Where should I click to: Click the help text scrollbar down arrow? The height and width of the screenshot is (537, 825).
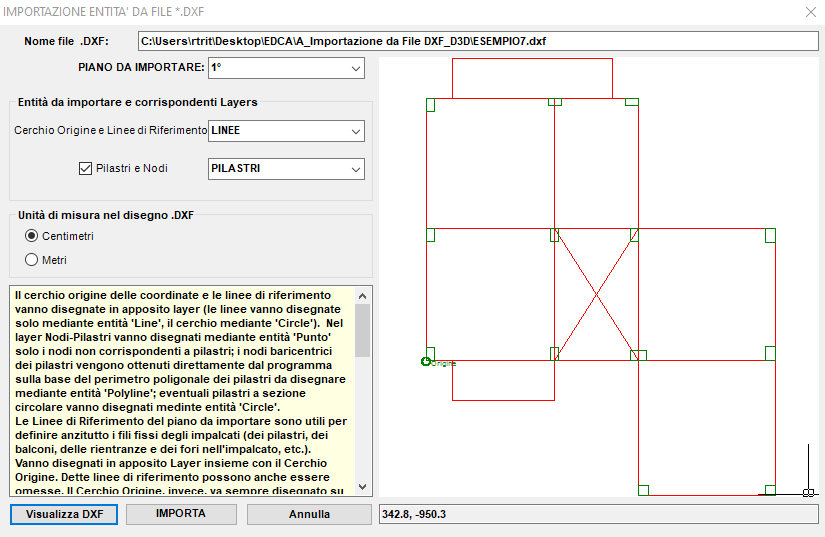(363, 487)
